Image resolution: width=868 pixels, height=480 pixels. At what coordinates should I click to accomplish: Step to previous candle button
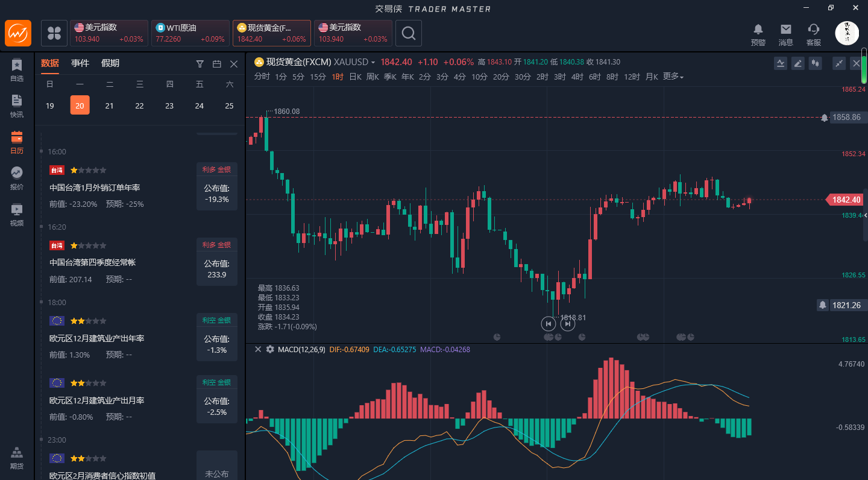548,324
